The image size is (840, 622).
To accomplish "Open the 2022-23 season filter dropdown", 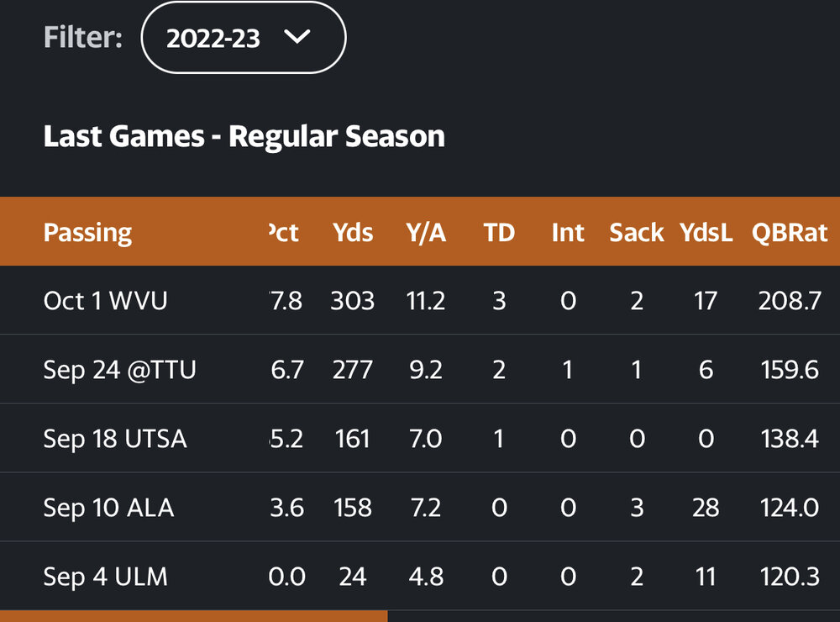I will (x=243, y=39).
